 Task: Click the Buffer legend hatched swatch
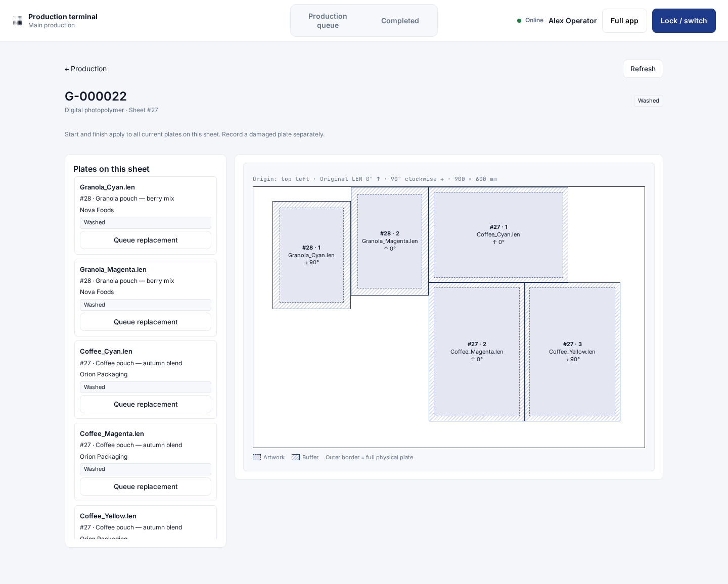[x=296, y=457]
